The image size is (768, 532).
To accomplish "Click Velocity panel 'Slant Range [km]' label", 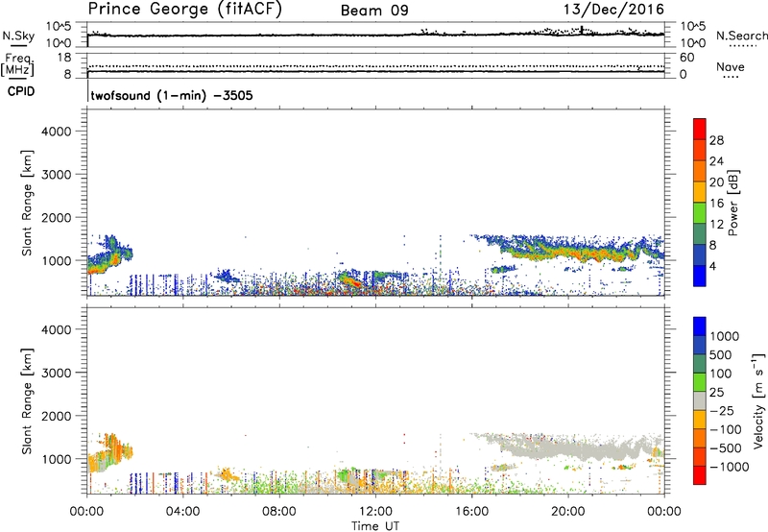I will (x=27, y=400).
